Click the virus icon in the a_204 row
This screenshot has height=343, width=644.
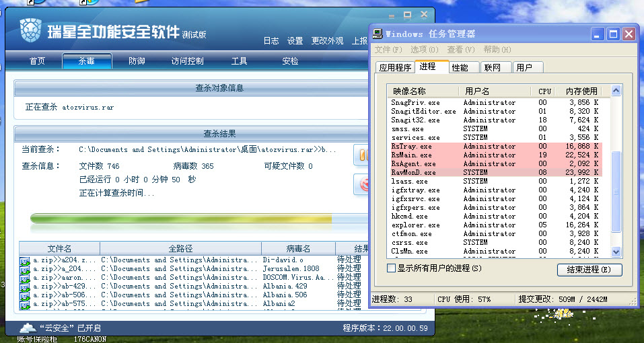point(25,269)
